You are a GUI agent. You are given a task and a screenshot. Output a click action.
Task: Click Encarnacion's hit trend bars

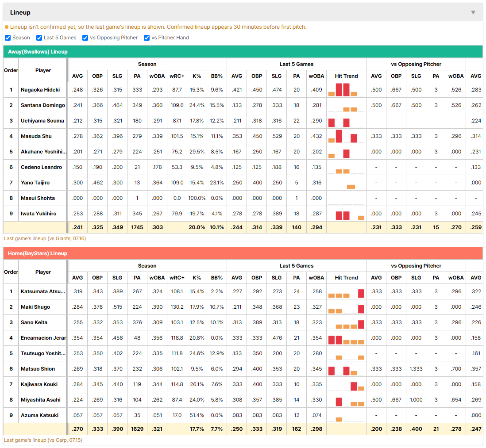(346, 338)
